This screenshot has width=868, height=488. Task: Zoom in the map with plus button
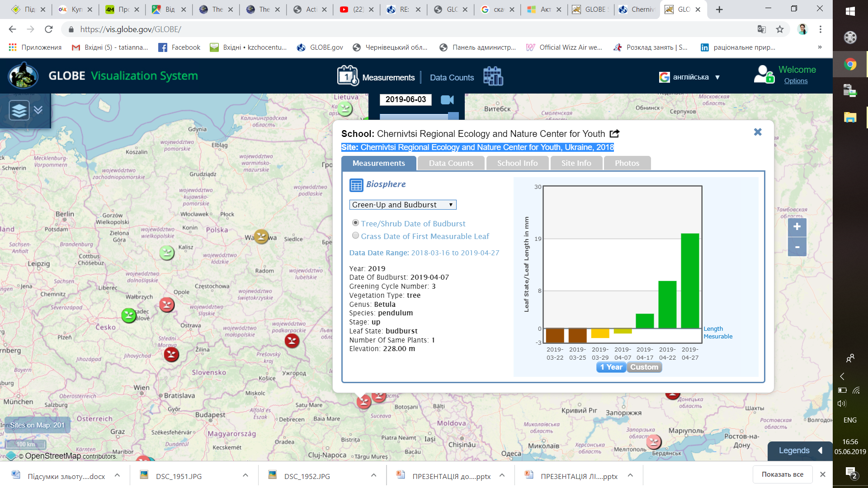[797, 227]
